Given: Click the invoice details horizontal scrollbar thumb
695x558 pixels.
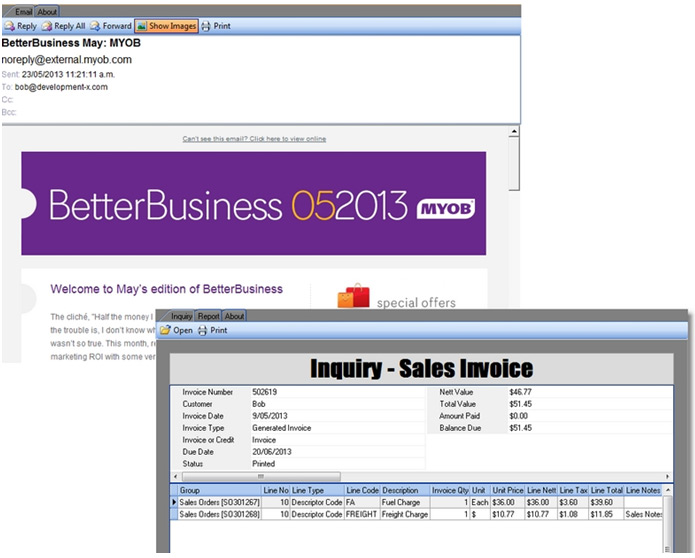Looking at the screenshot, I should pyautogui.click(x=261, y=476).
